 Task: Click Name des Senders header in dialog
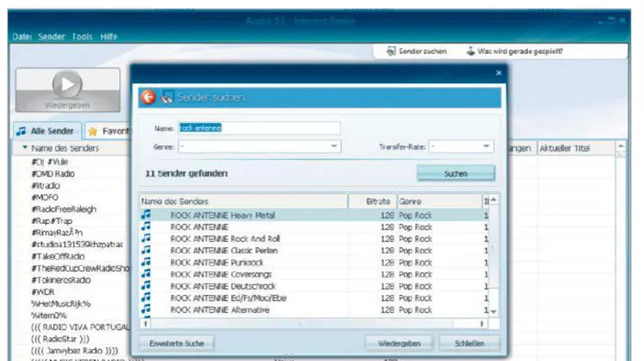tap(244, 202)
